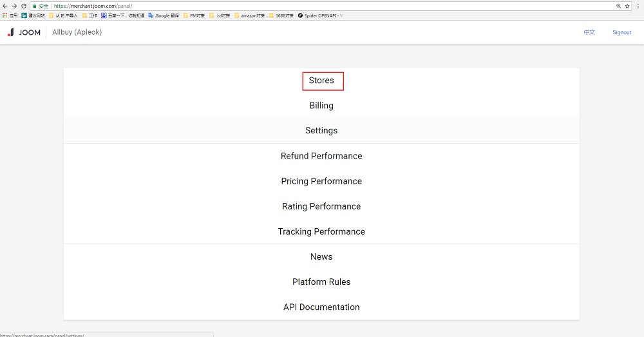Viewport: 644px width, 337px height.
Task: Click the JOOM logo in the header
Action: 24,32
